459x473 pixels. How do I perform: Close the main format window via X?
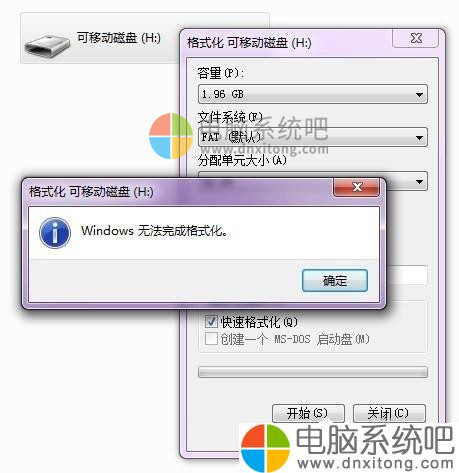(x=416, y=38)
